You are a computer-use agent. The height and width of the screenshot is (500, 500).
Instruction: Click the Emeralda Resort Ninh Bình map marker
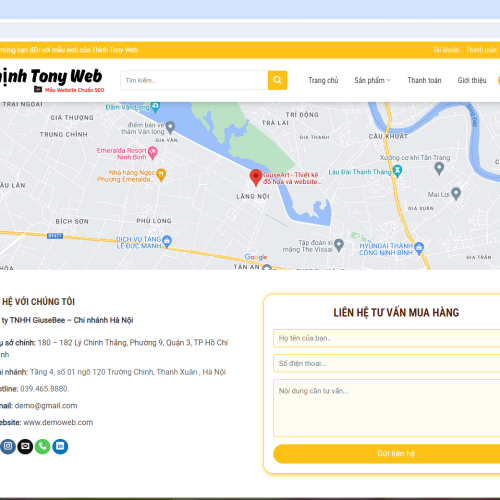tap(152, 153)
